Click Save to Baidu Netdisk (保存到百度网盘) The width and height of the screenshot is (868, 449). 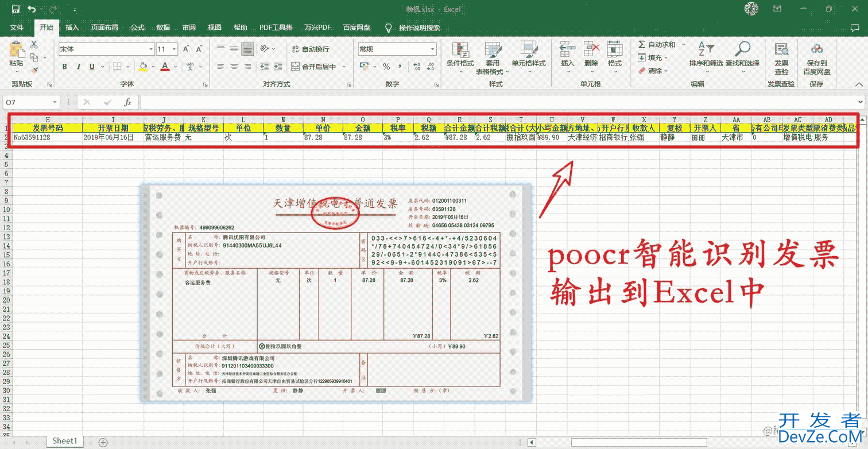(817, 57)
